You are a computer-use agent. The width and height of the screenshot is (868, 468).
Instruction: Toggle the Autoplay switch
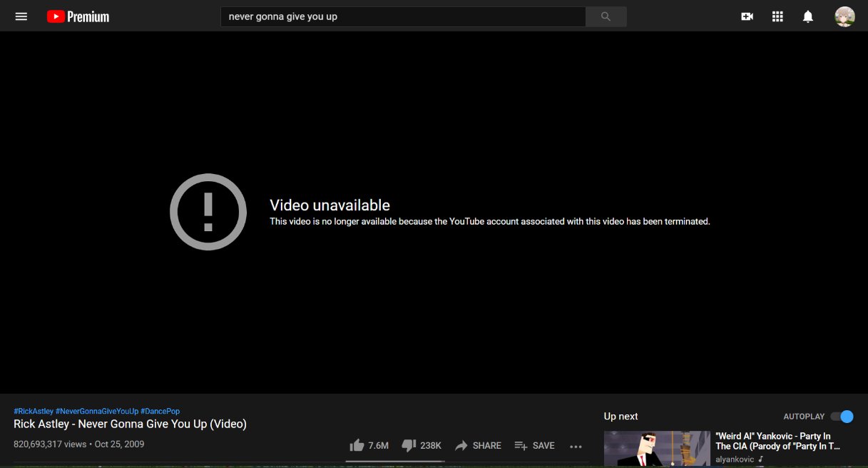coord(842,417)
